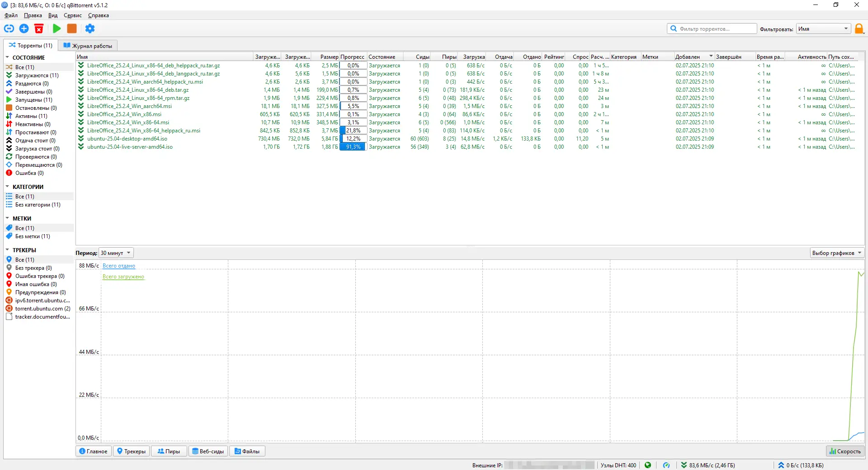The image size is (868, 470).
Task: Open the Период 30 минут dropdown
Action: click(x=116, y=253)
